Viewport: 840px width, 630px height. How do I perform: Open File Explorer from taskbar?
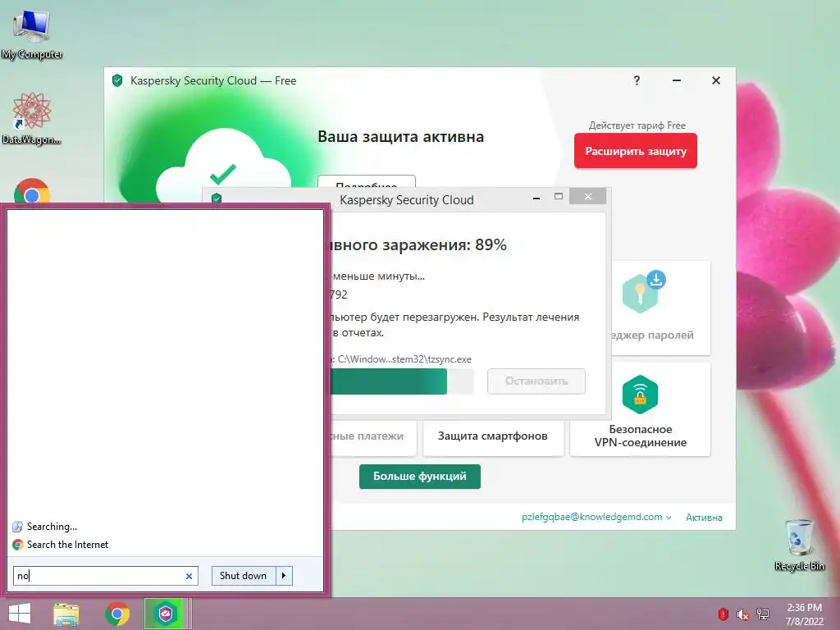click(66, 614)
